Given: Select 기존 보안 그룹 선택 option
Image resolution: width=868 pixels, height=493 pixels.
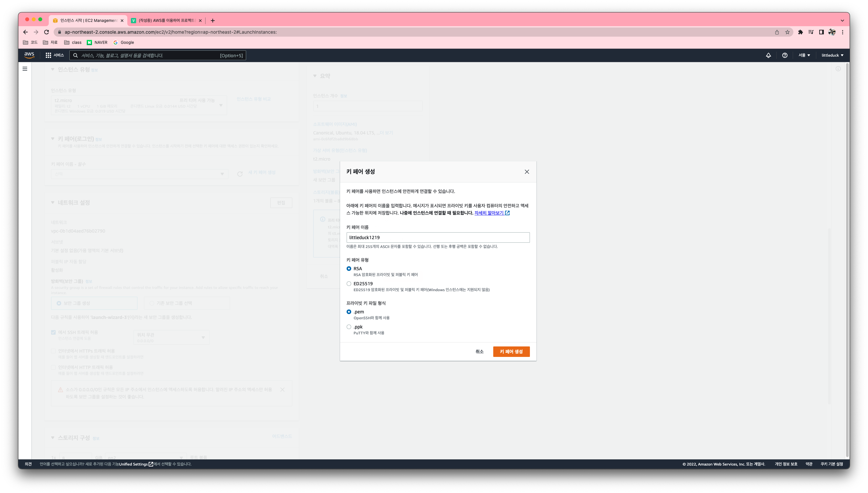Looking at the screenshot, I should click(x=187, y=303).
